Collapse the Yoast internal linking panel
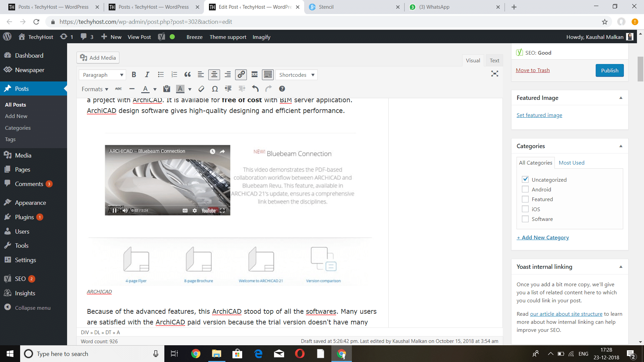644x362 pixels. coord(621,267)
